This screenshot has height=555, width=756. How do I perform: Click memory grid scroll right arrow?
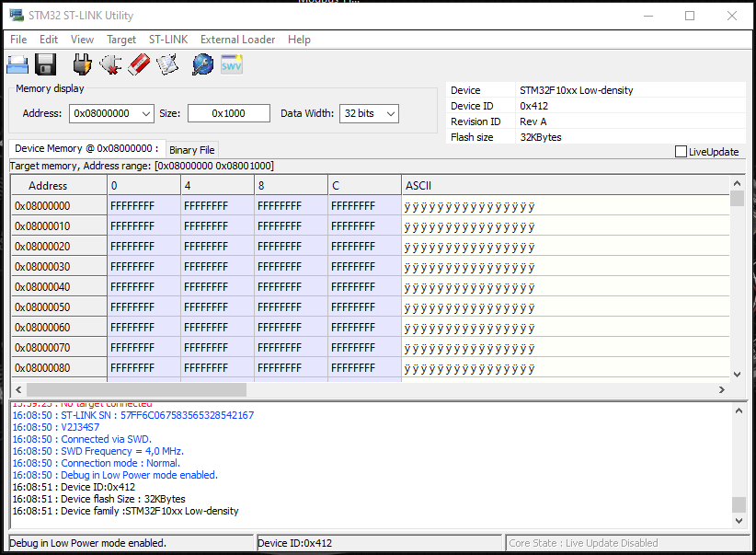pos(722,389)
